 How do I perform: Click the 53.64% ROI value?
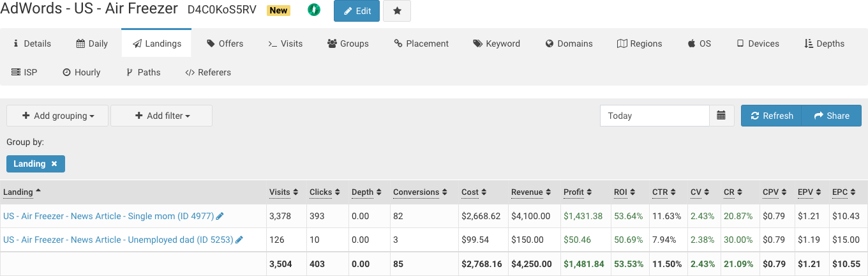pos(629,216)
